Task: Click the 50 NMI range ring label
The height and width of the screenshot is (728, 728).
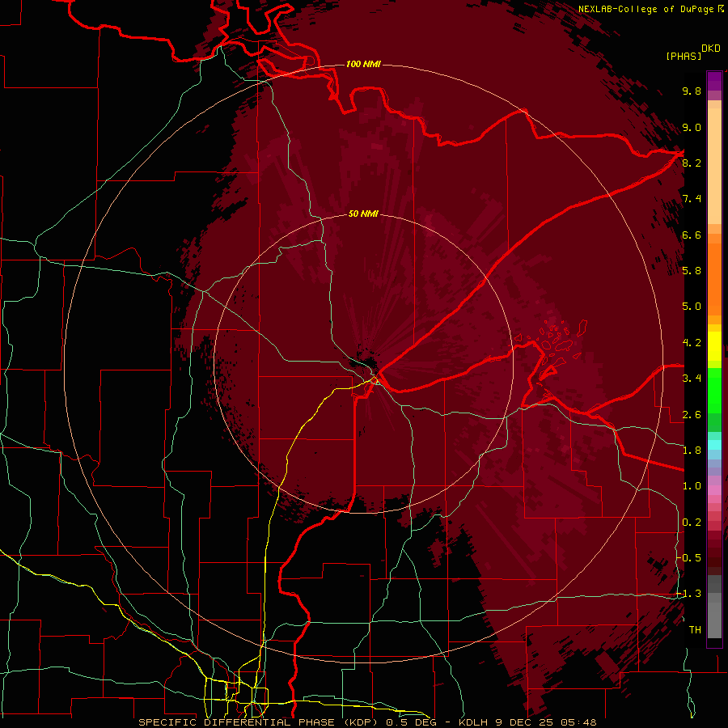Action: tap(363, 214)
